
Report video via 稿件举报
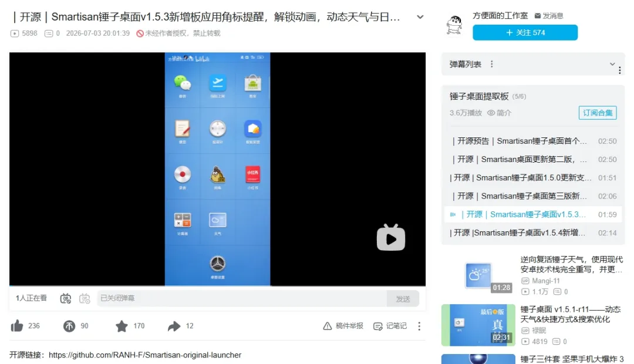click(343, 326)
